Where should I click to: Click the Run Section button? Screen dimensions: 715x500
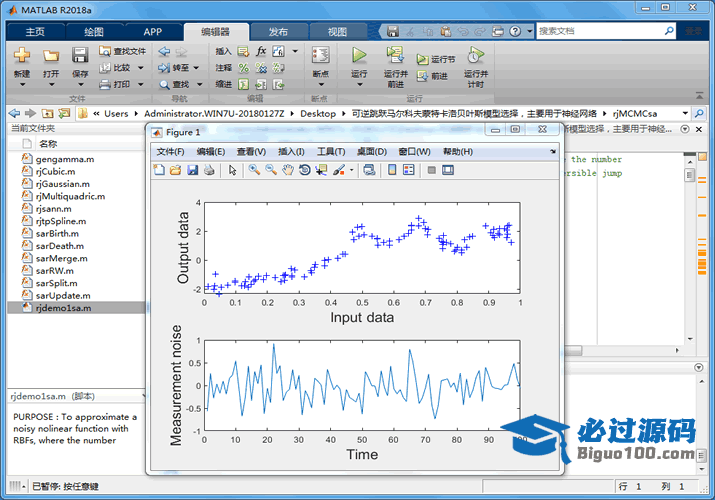[436, 59]
